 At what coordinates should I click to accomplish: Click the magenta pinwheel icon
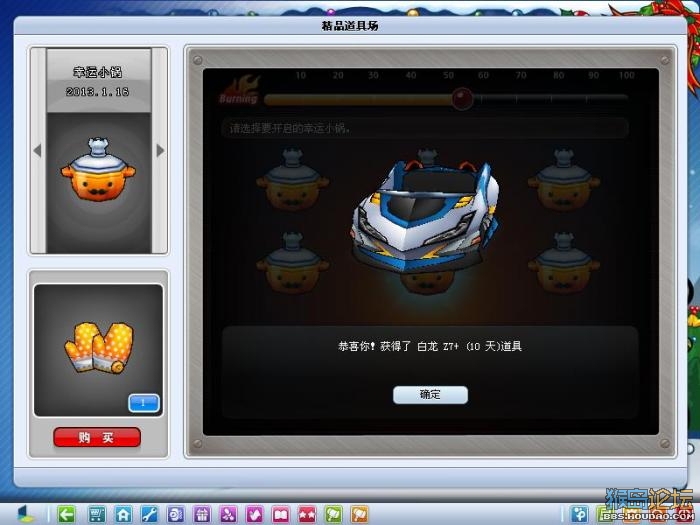228,515
